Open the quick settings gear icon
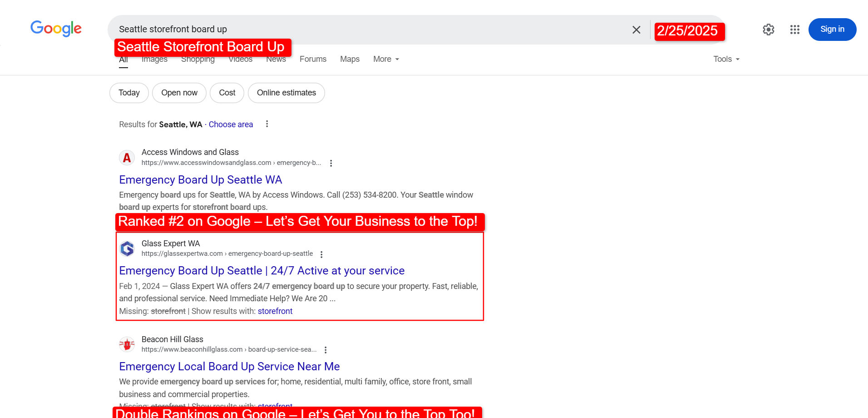Screen dimensions: 868x418 pyautogui.click(x=768, y=30)
